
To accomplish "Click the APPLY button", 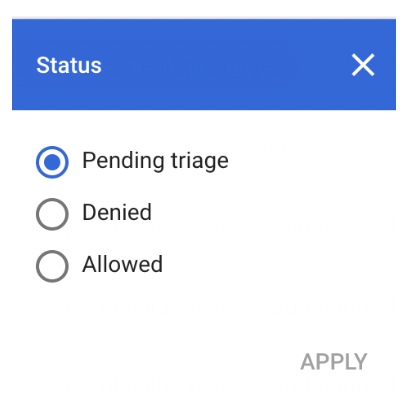I will point(334,362).
